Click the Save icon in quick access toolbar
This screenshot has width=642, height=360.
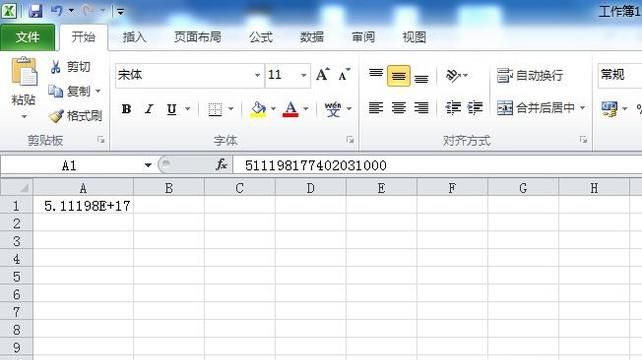pos(35,11)
